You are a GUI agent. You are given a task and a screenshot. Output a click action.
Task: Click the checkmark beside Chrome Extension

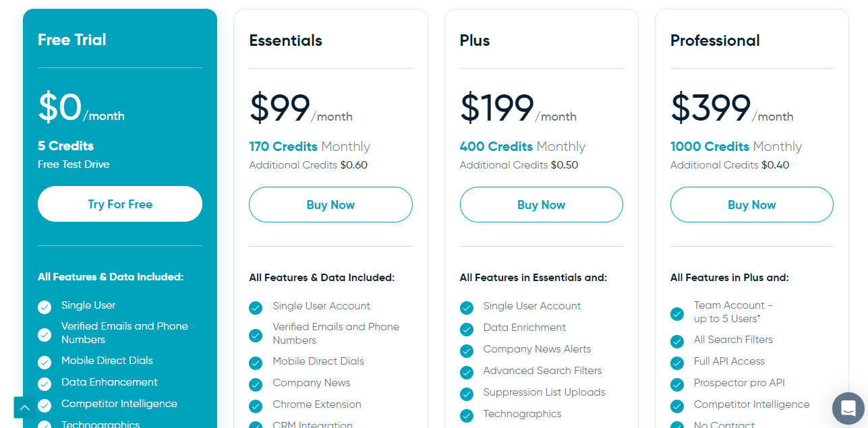256,405
